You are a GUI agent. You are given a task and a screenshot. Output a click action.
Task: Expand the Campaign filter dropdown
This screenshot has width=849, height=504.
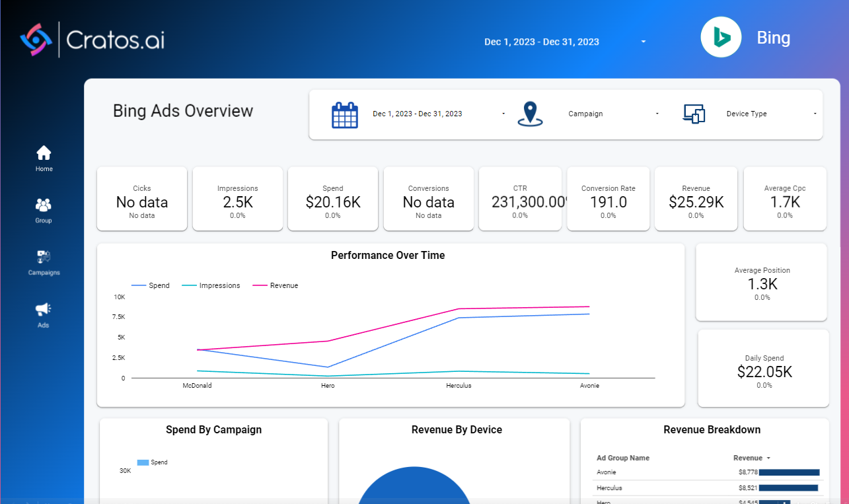click(657, 114)
